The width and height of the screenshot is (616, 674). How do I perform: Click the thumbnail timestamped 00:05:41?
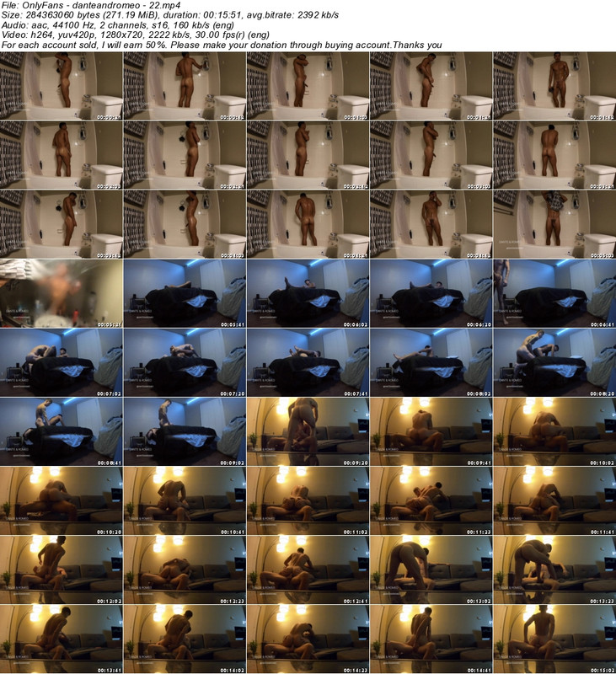click(185, 292)
